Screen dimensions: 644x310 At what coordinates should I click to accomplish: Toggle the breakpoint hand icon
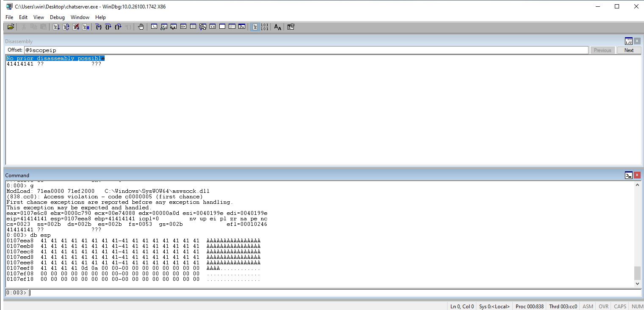pyautogui.click(x=141, y=27)
